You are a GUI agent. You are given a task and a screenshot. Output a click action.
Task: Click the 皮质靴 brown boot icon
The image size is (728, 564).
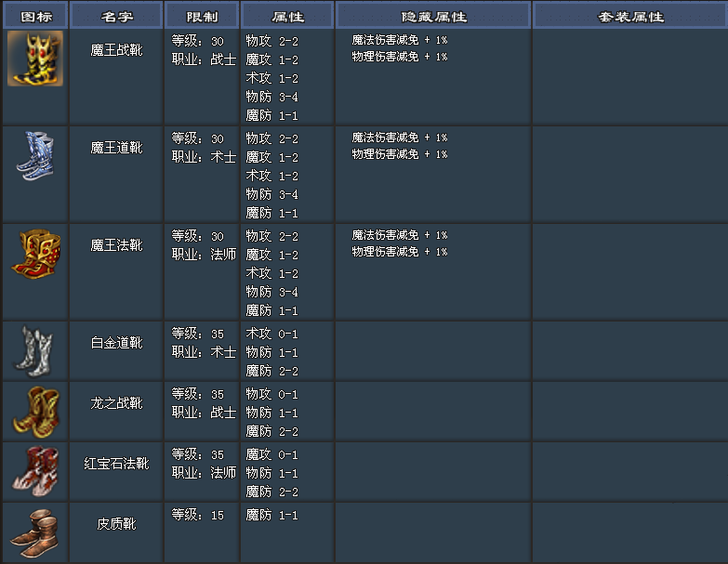34,533
